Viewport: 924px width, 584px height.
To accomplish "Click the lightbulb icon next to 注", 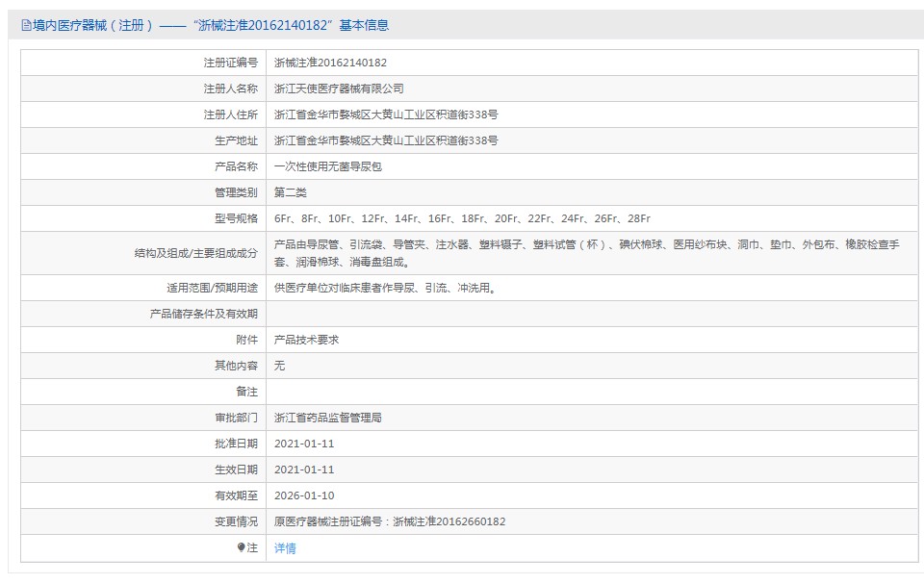I will click(x=241, y=547).
